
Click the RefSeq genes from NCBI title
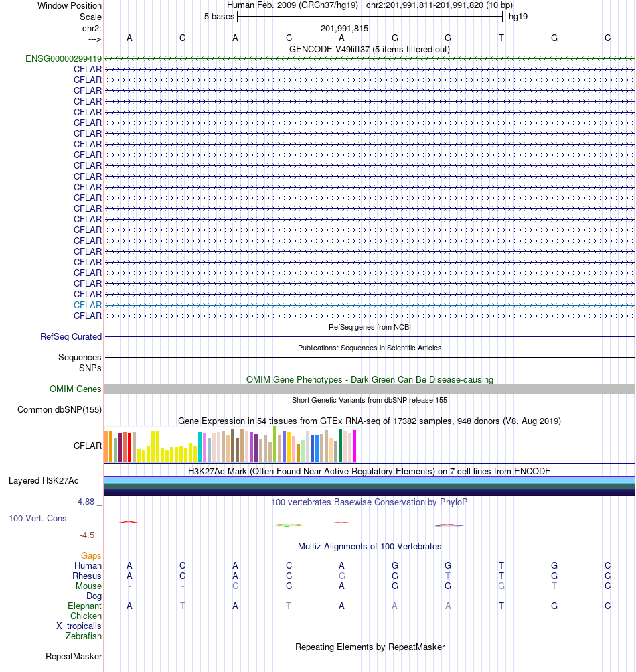click(x=370, y=327)
